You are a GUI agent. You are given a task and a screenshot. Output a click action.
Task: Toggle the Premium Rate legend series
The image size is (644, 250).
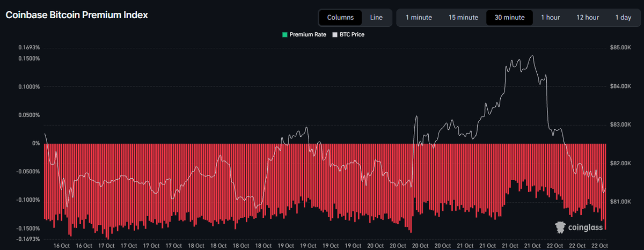point(304,34)
